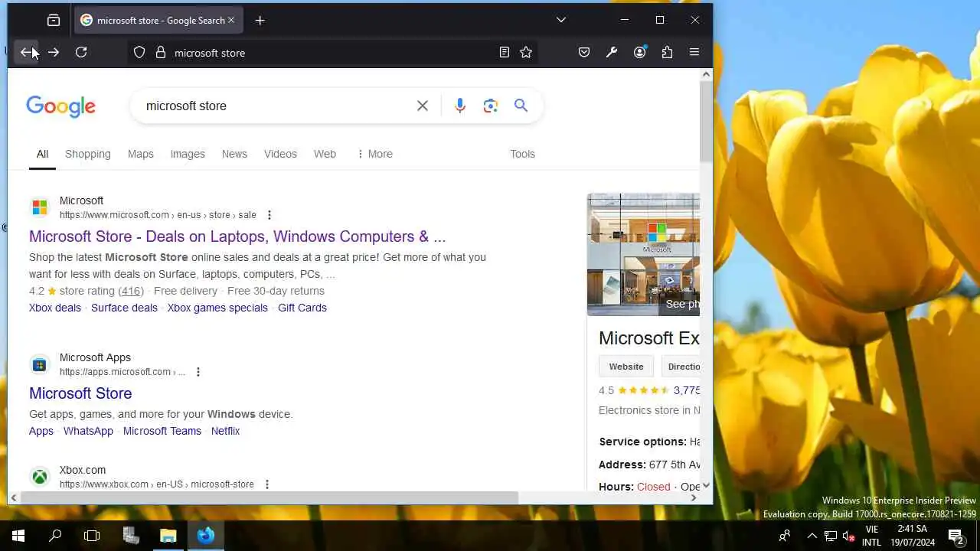Open Task View on the taskbar
This screenshot has height=551, width=980.
(92, 536)
